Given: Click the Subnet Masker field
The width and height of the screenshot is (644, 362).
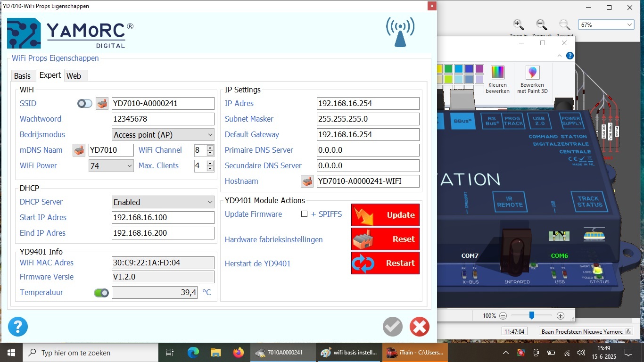Looking at the screenshot, I should pyautogui.click(x=368, y=119).
